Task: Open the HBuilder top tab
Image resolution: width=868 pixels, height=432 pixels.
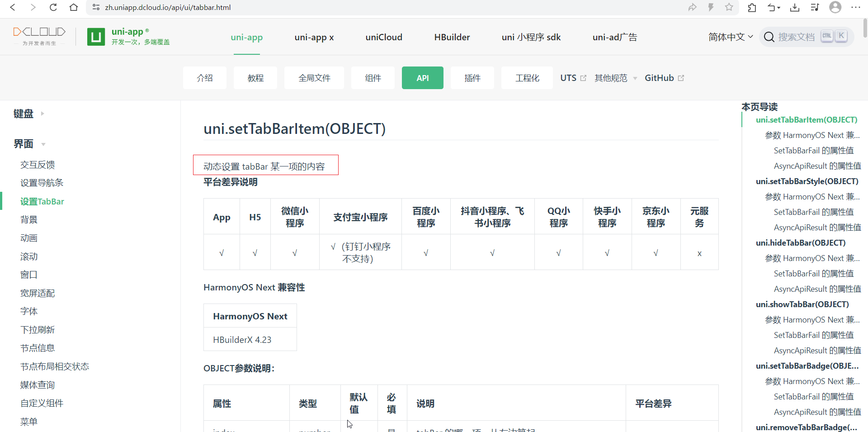Action: (x=452, y=37)
